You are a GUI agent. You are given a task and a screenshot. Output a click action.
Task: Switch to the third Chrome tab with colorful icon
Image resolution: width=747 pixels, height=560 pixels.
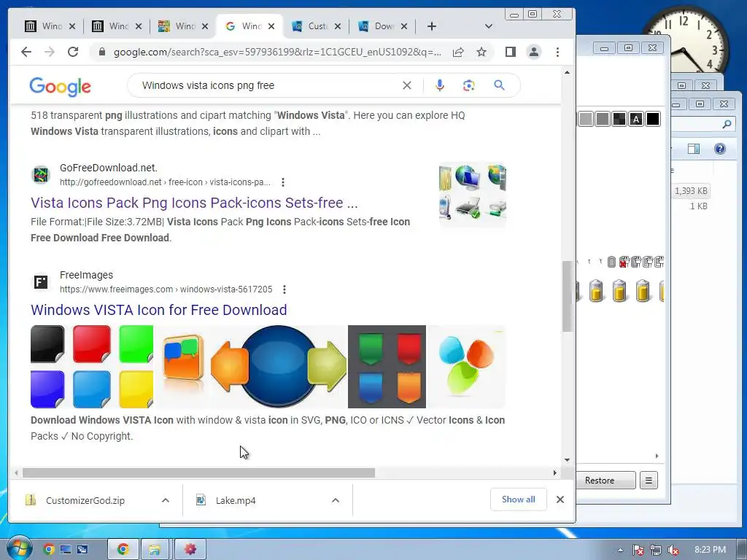(x=177, y=26)
